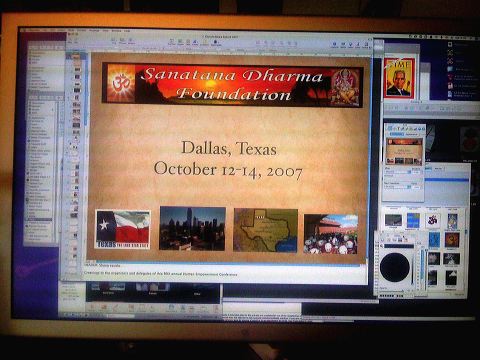Open the transition Effect dropdown in inspector
Viewport: 480px width, 360px height.
pyautogui.click(x=398, y=172)
